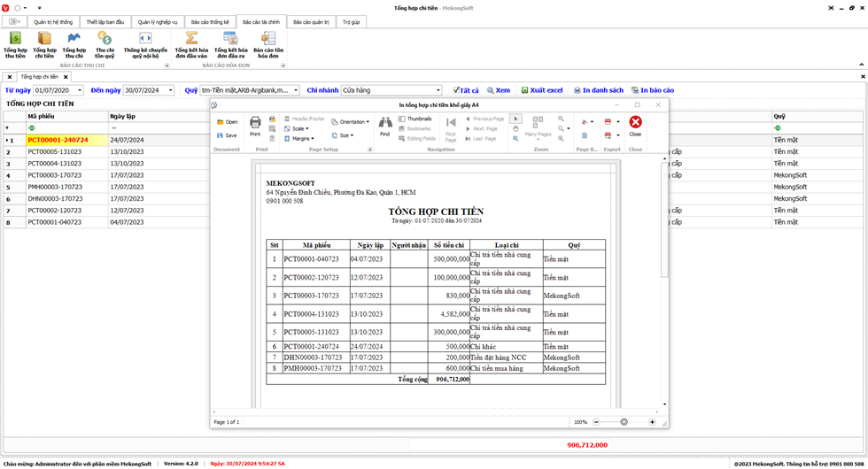Viewport: 868px width, 469px height.
Task: Expand the lower Export dropdown arrow
Action: [x=618, y=135]
